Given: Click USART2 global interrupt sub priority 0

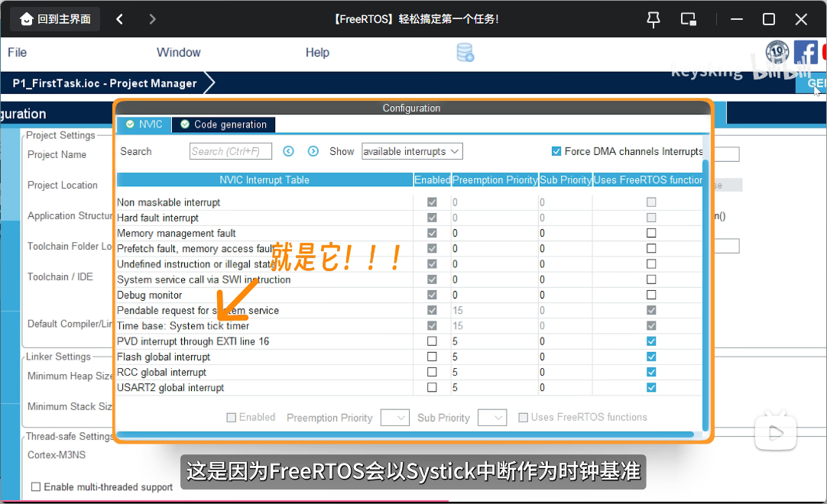Looking at the screenshot, I should tap(542, 388).
